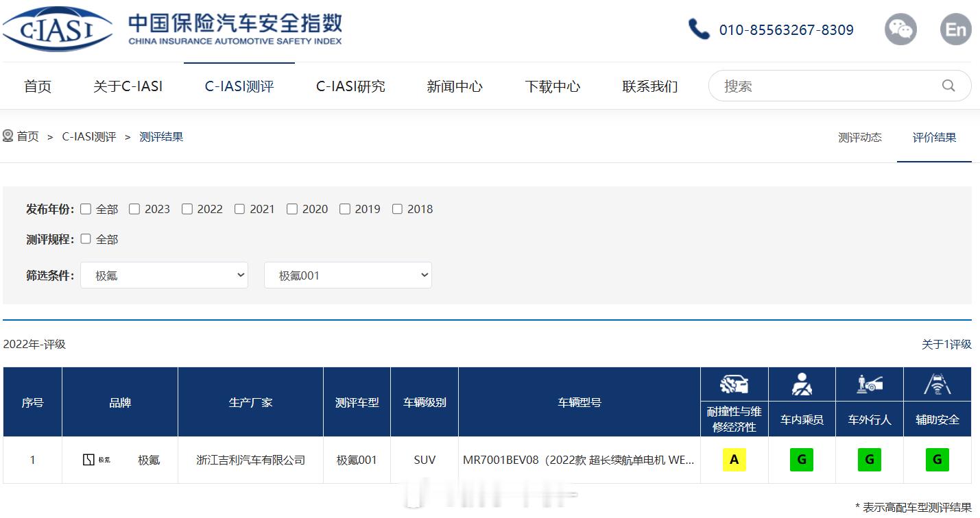Open the 关于C-IASI menu item
The image size is (980, 518).
(x=128, y=86)
